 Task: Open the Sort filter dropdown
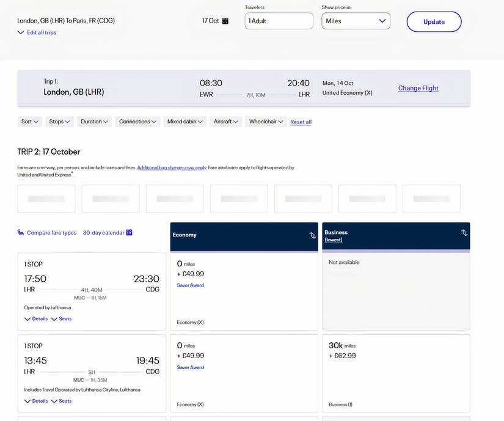click(x=28, y=121)
